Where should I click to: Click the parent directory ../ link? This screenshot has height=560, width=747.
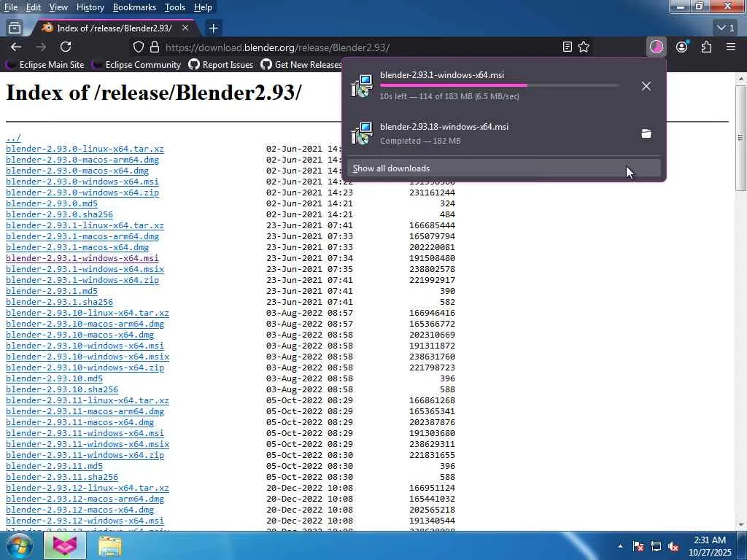point(13,138)
